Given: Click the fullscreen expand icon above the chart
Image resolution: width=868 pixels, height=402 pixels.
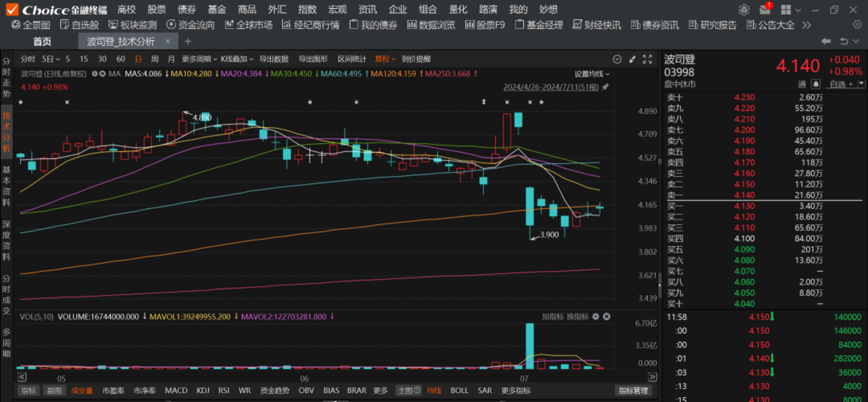Looking at the screenshot, I should (647, 60).
